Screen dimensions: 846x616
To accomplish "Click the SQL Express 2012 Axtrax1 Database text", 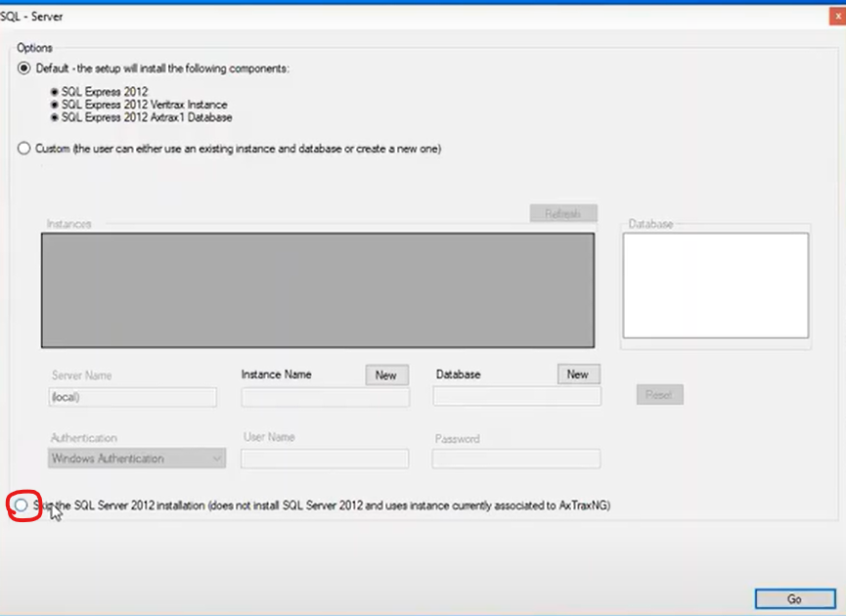I will (x=147, y=117).
